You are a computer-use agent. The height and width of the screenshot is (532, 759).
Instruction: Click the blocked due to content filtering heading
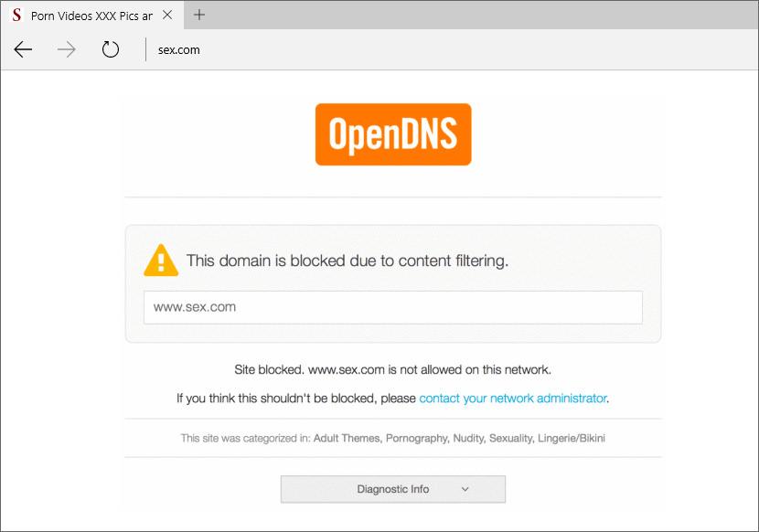[x=347, y=261]
